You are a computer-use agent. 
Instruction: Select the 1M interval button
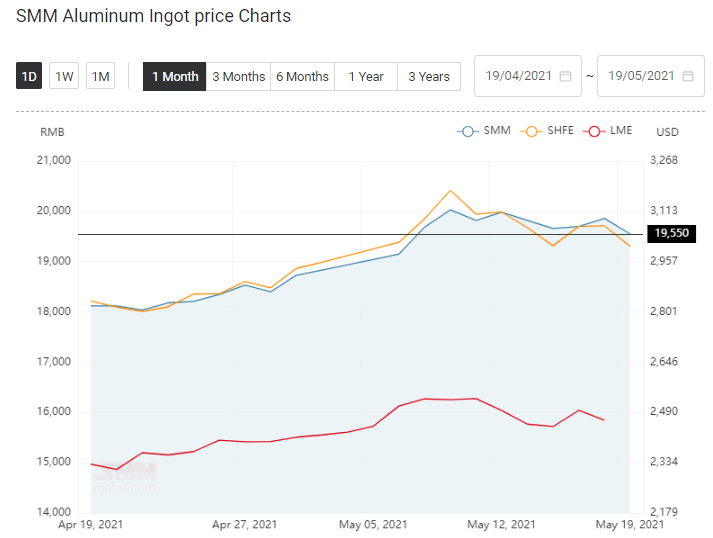click(x=100, y=76)
